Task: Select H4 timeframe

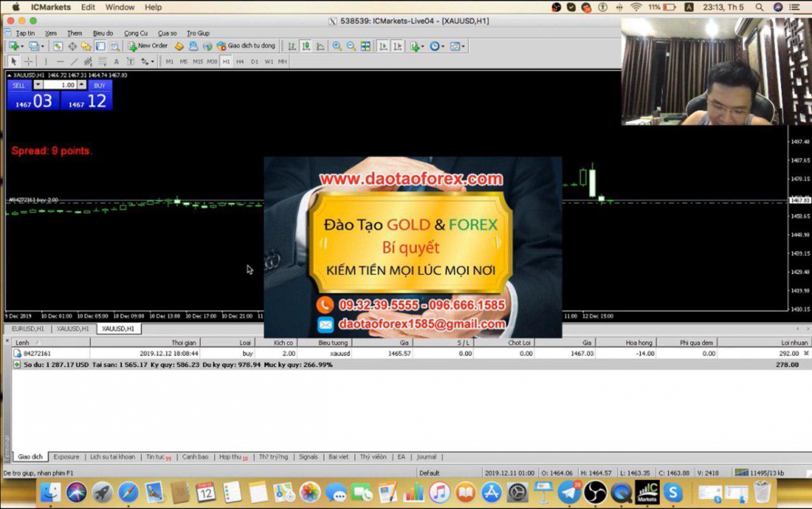Action: click(240, 62)
